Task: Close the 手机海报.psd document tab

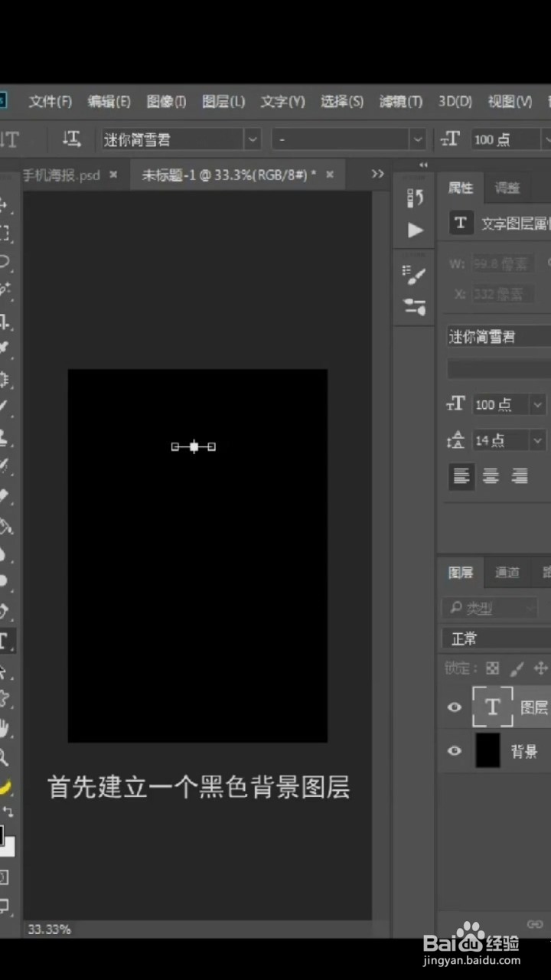Action: [113, 175]
